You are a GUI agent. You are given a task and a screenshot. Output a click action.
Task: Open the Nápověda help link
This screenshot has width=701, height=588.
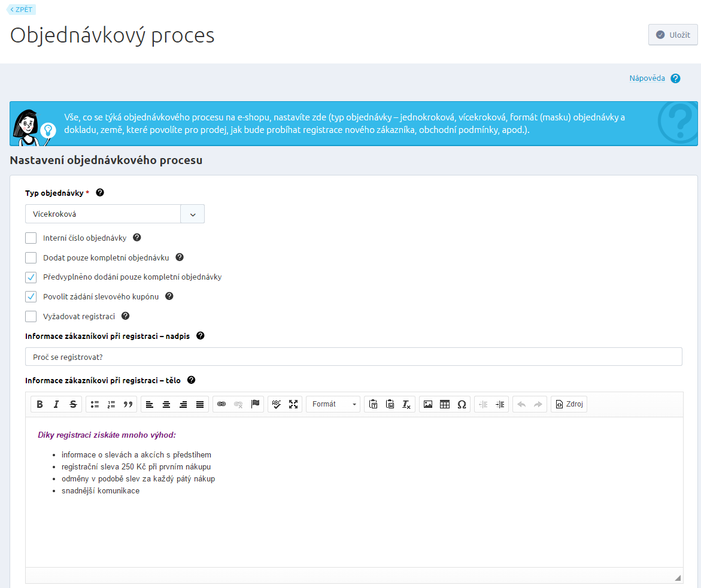point(647,78)
